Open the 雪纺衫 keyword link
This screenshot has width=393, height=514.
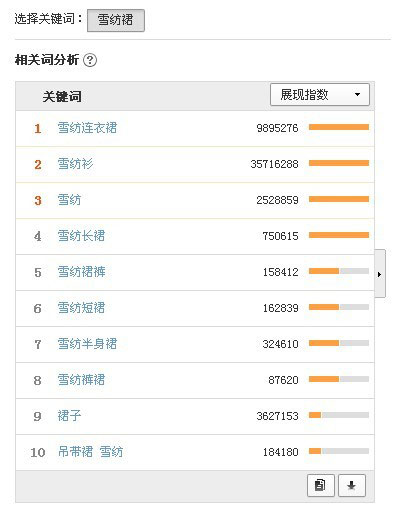tap(75, 164)
